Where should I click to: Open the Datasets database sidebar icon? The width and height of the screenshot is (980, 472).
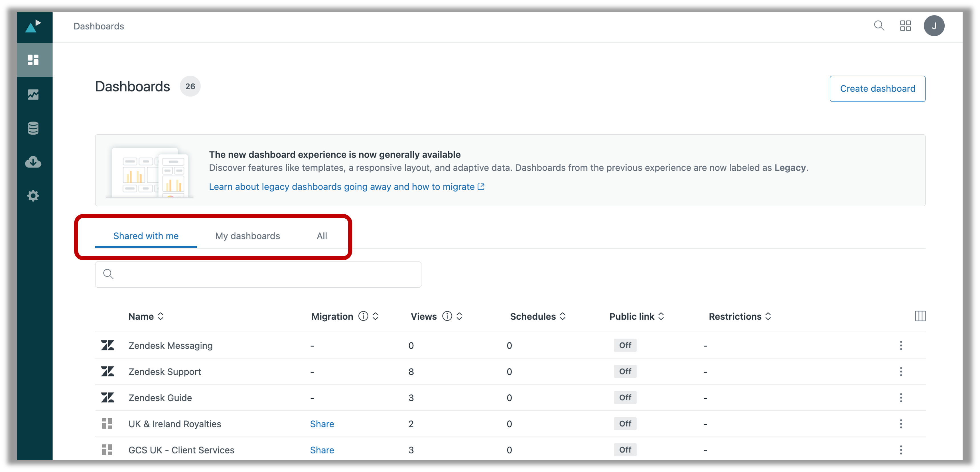(x=33, y=128)
